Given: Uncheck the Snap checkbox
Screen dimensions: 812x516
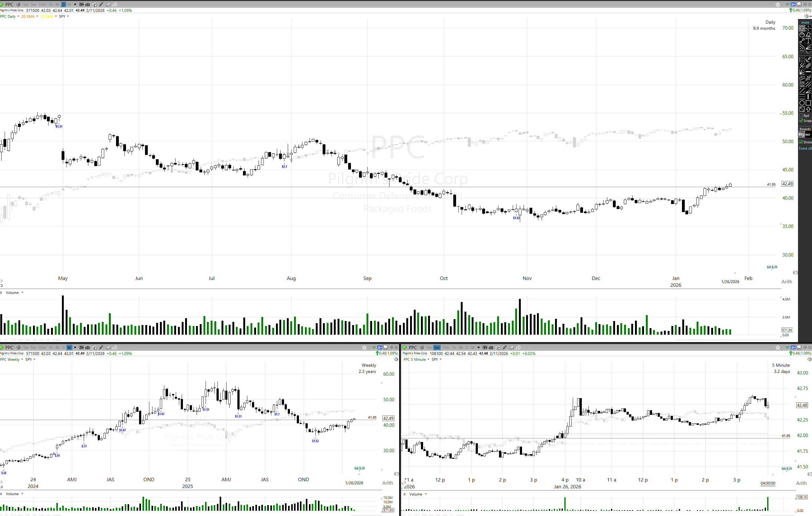Looking at the screenshot, I should click(801, 121).
